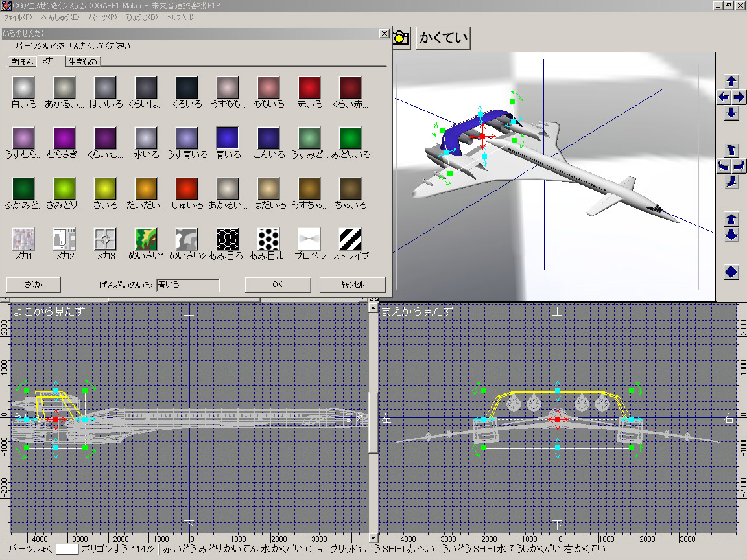The height and width of the screenshot is (560, 747).
Task: Click the OK button in color dialog
Action: coord(278,285)
